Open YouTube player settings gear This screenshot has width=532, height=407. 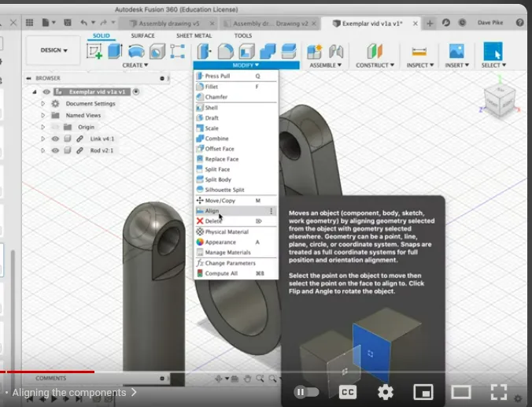coord(385,391)
